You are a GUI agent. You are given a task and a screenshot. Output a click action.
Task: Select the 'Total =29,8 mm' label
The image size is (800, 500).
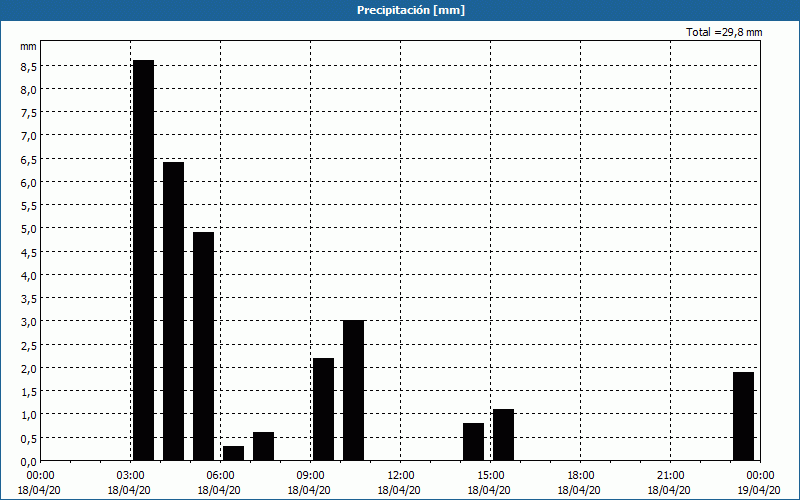pyautogui.click(x=724, y=32)
